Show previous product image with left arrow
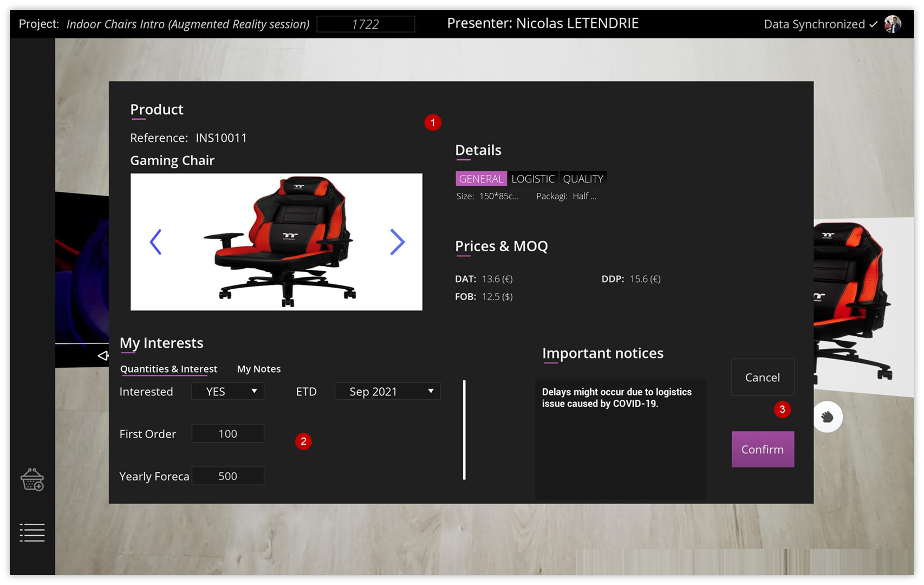The height and width of the screenshot is (585, 924). coord(155,242)
